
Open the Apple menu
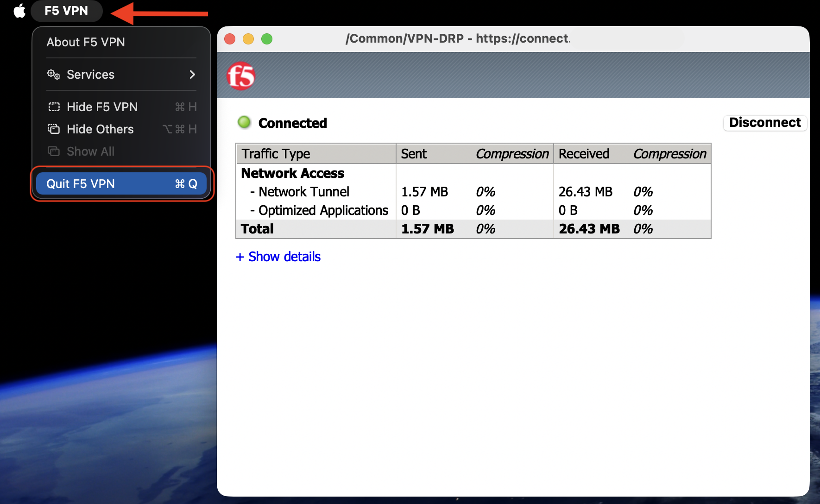19,10
